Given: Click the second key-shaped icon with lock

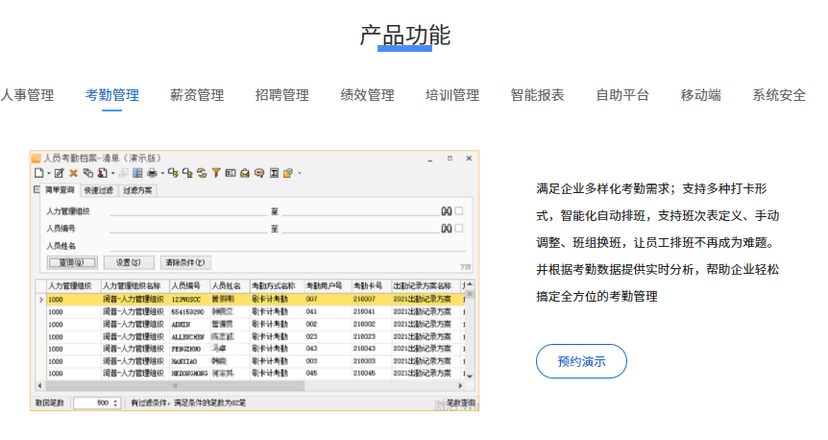Looking at the screenshot, I should point(187,173).
